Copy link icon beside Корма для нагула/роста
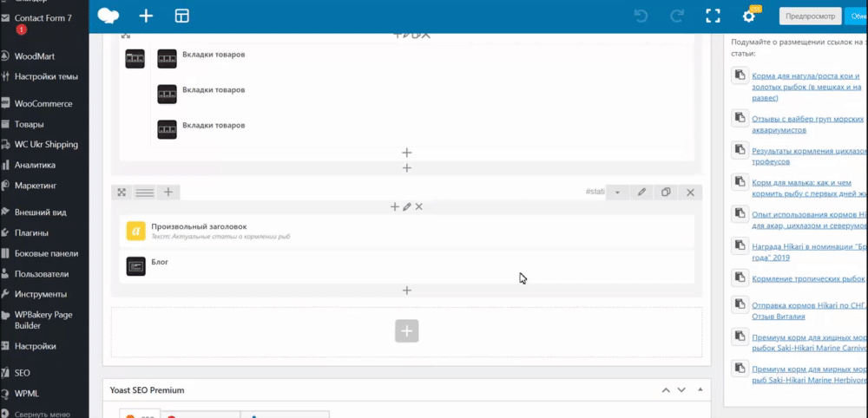Viewport: 868px width, 418px height. coord(739,75)
